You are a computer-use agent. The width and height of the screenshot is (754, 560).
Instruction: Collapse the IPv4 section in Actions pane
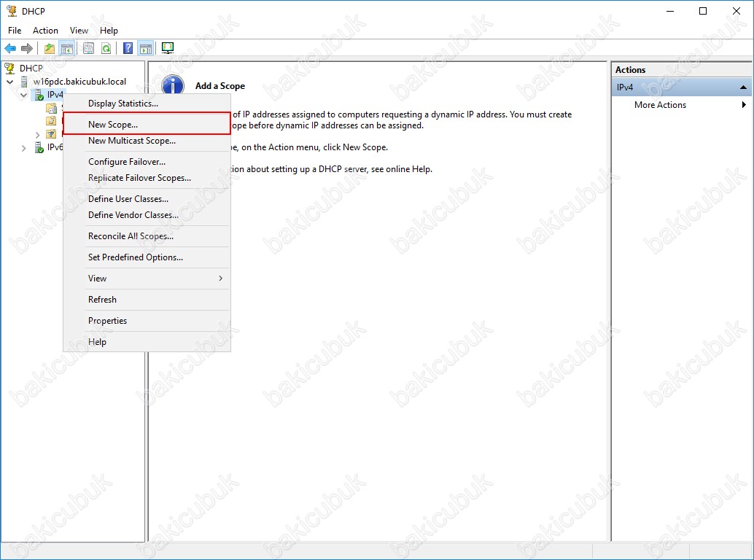(743, 87)
